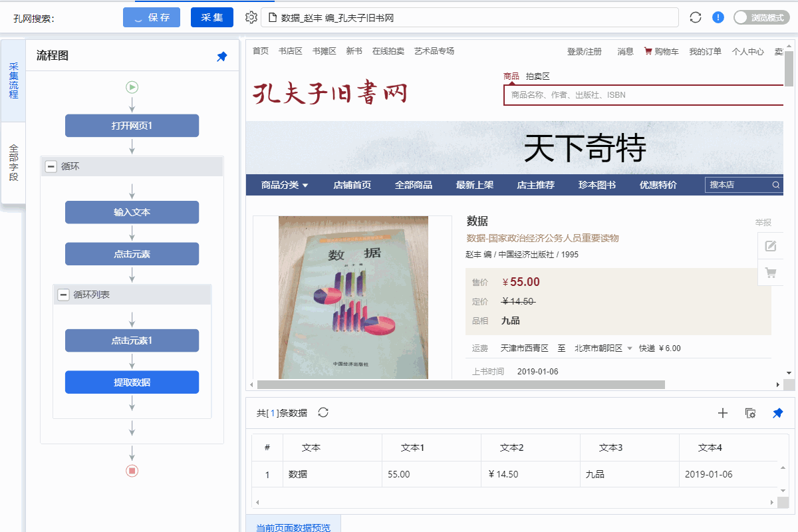Refresh the data count with the circular arrow icon
798x532 pixels.
point(323,412)
